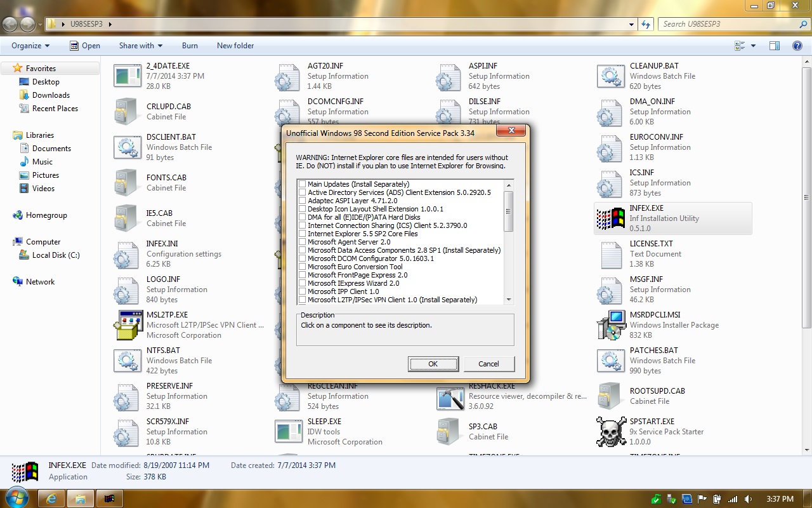
Task: Select the SLEEP.EXE icon
Action: (x=289, y=432)
